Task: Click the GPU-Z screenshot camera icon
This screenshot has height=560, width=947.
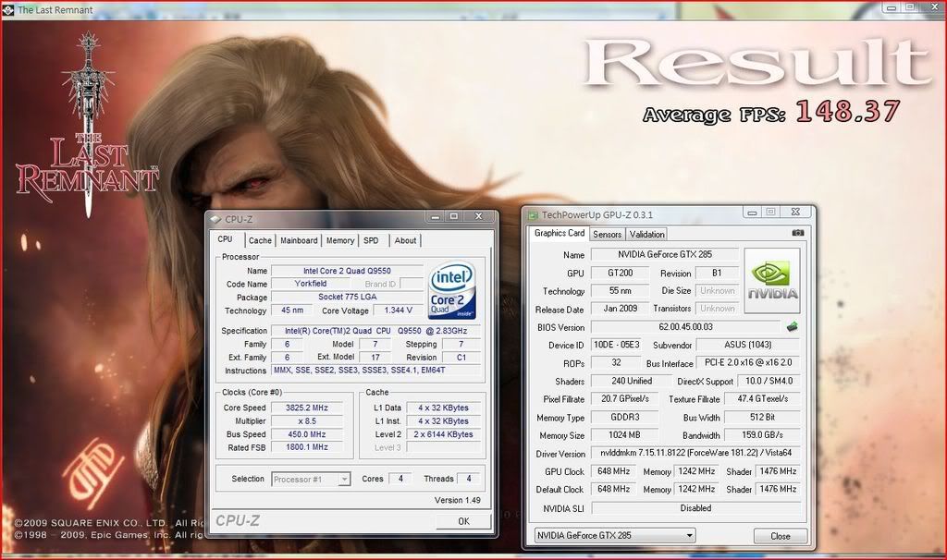Action: pyautogui.click(x=798, y=234)
